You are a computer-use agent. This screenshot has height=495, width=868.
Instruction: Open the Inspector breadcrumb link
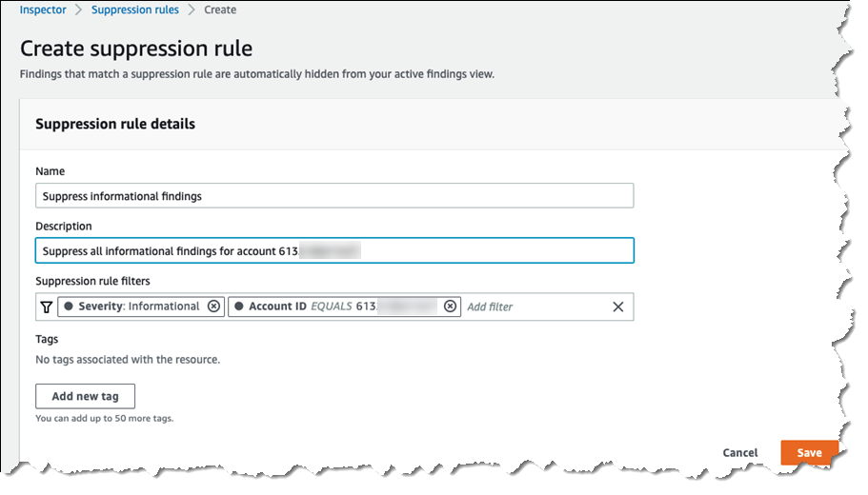coord(43,10)
